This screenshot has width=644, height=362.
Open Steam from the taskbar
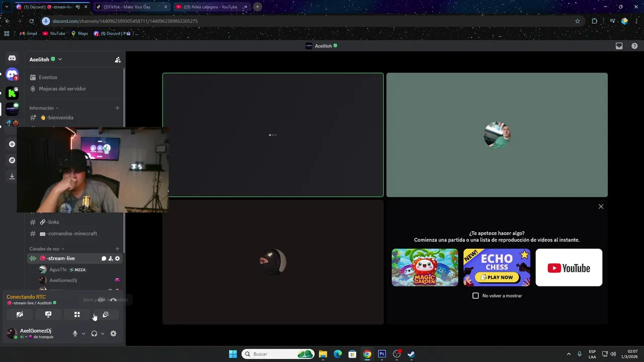pyautogui.click(x=411, y=354)
